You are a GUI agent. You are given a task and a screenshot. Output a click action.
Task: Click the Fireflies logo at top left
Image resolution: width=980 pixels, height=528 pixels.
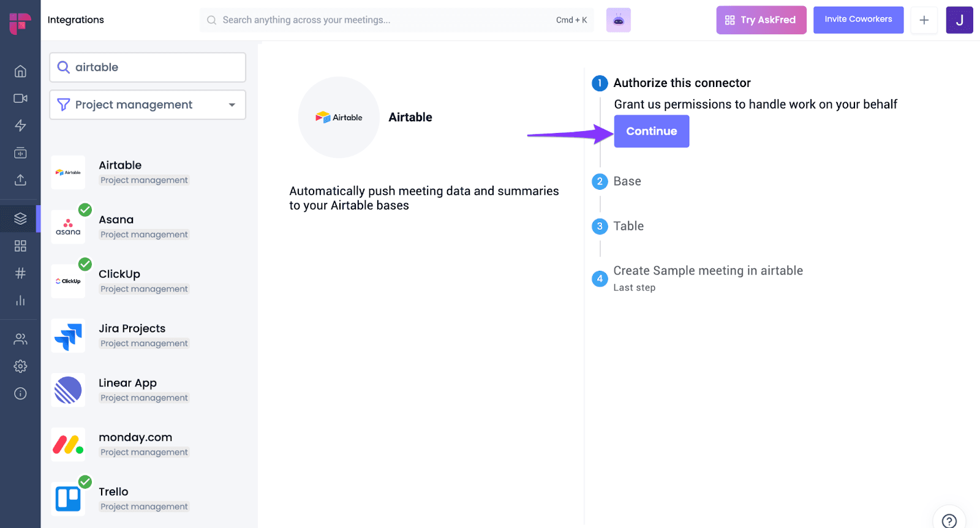pos(20,23)
